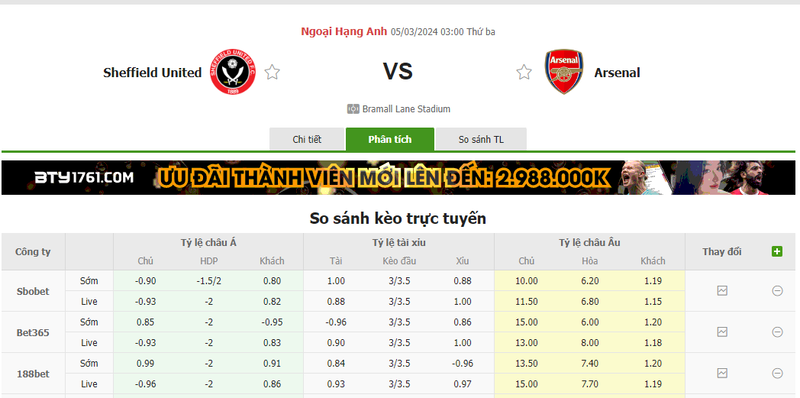
Task: Click the stadium icon beside Bramall Lane
Action: click(354, 109)
